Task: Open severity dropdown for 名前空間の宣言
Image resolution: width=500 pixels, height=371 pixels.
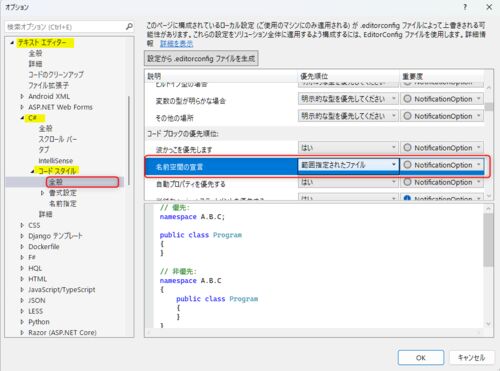Action: point(442,165)
